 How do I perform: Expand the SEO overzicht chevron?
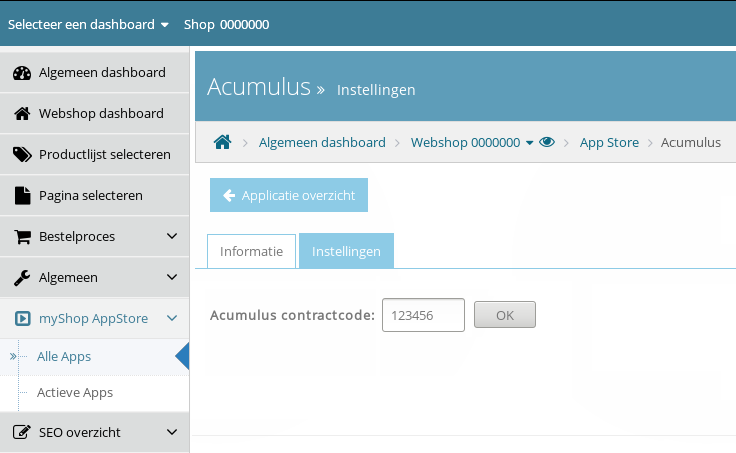[172, 432]
